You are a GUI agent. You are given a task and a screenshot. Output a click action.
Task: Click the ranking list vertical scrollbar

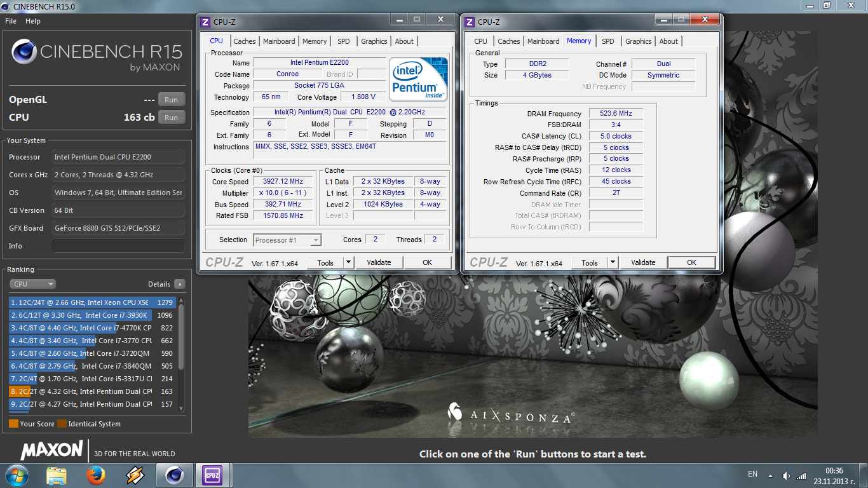tap(181, 353)
